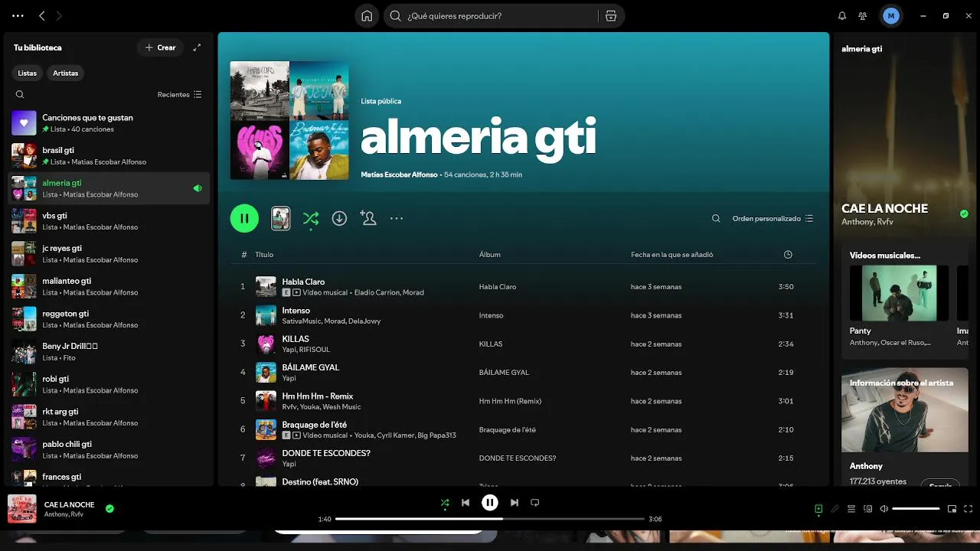
Task: Adjust the volume slider
Action: click(916, 509)
